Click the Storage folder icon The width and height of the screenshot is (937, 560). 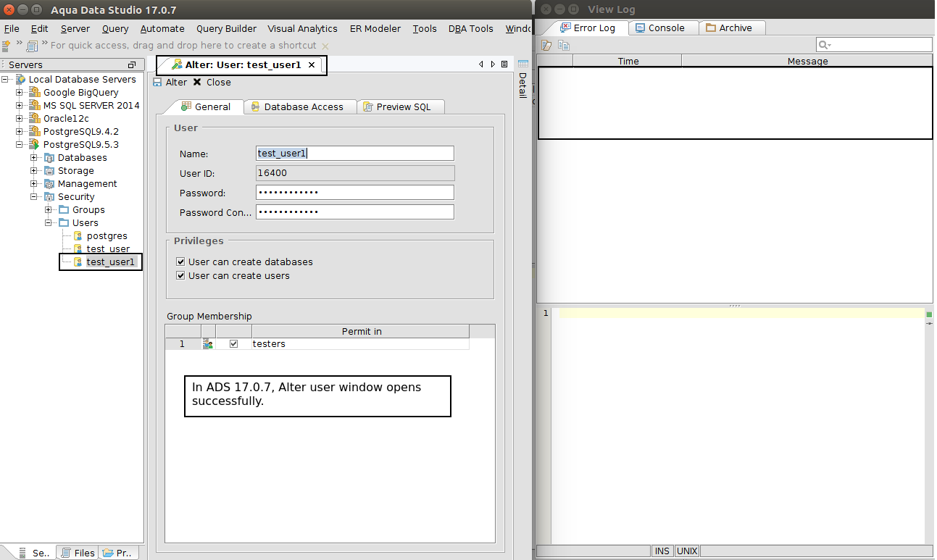point(49,171)
